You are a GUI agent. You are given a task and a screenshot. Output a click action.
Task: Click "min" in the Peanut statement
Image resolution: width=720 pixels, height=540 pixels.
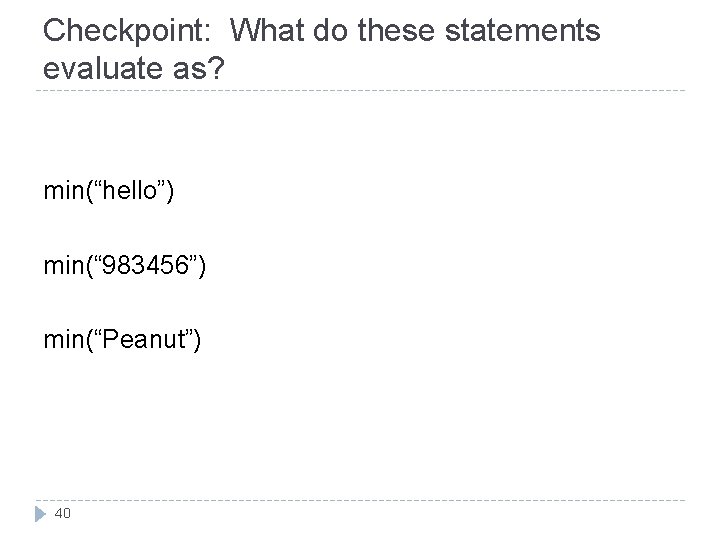[x=63, y=342]
